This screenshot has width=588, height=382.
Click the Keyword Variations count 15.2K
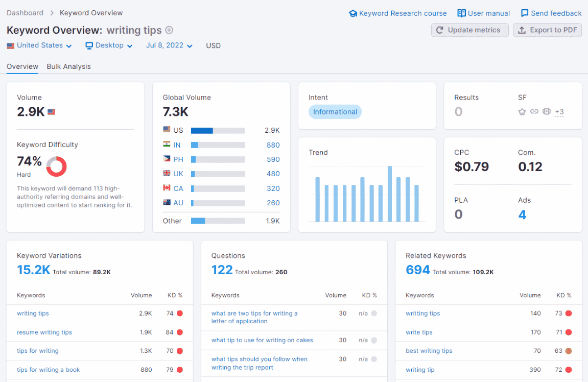[x=33, y=270]
